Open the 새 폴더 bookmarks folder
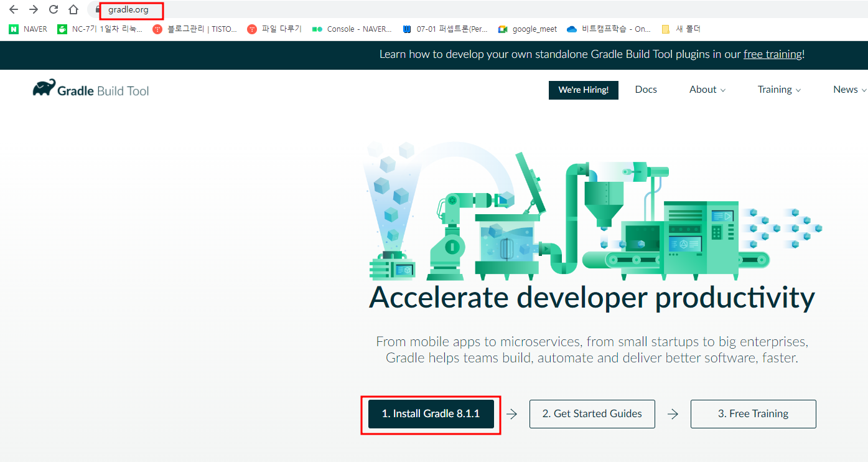This screenshot has width=868, height=462. pos(681,29)
